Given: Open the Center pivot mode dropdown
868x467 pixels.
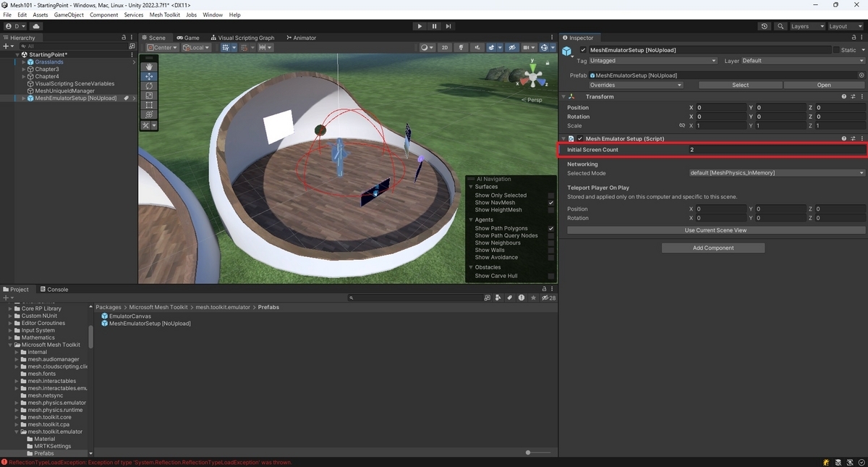Looking at the screenshot, I should tap(162, 48).
